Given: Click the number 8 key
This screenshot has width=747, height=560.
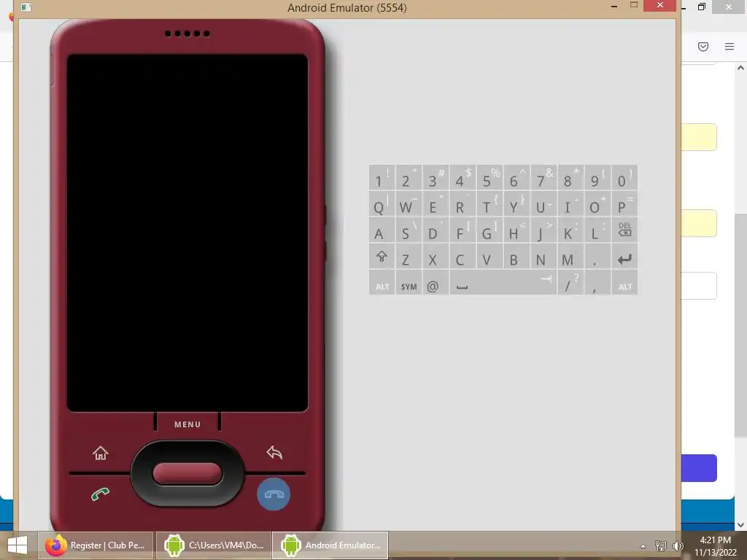Looking at the screenshot, I should [x=570, y=178].
